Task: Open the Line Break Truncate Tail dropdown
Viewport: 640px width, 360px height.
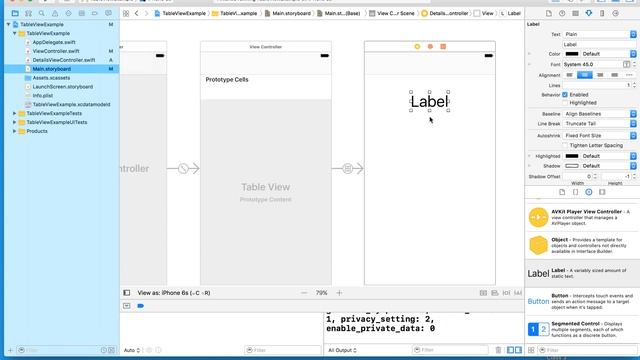Action: pyautogui.click(x=600, y=124)
